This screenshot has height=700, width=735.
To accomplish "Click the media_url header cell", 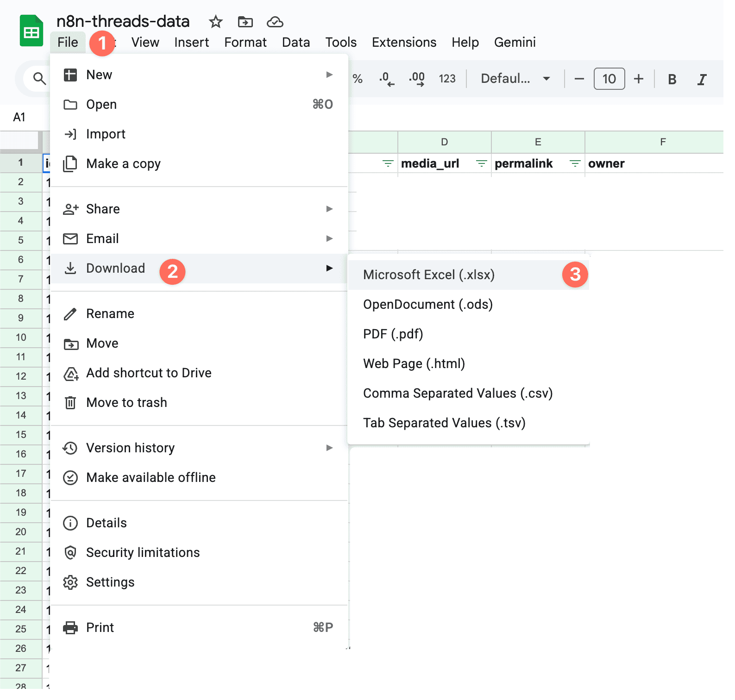I will pyautogui.click(x=444, y=163).
